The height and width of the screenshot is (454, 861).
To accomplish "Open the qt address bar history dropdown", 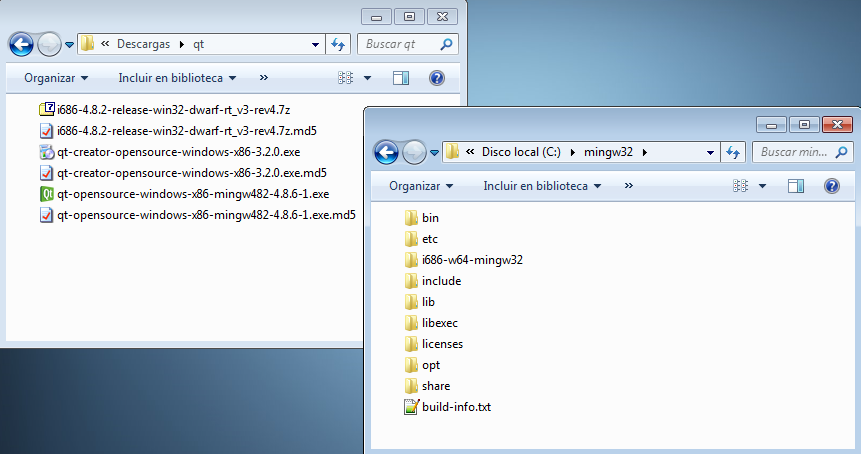I will tap(315, 44).
